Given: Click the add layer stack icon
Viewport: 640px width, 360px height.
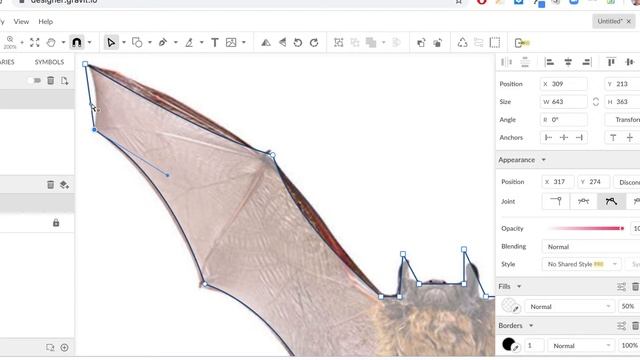Looking at the screenshot, I should (64, 184).
